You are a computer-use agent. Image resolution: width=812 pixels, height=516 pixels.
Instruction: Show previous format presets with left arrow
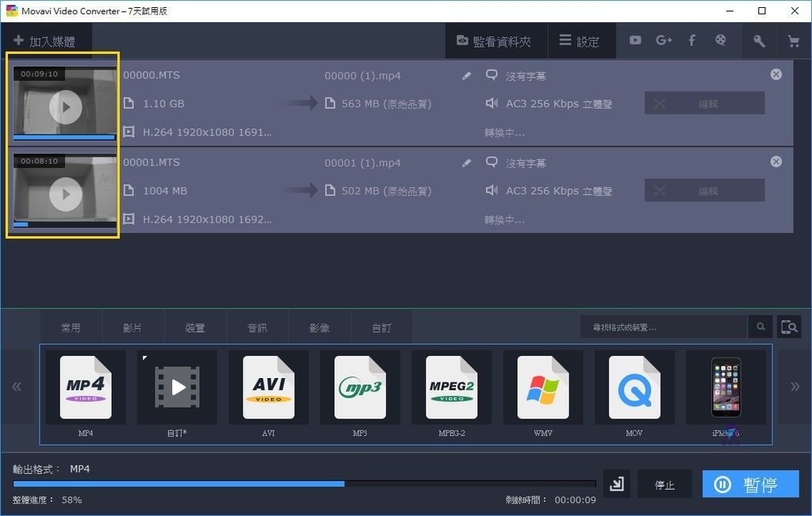coord(17,387)
